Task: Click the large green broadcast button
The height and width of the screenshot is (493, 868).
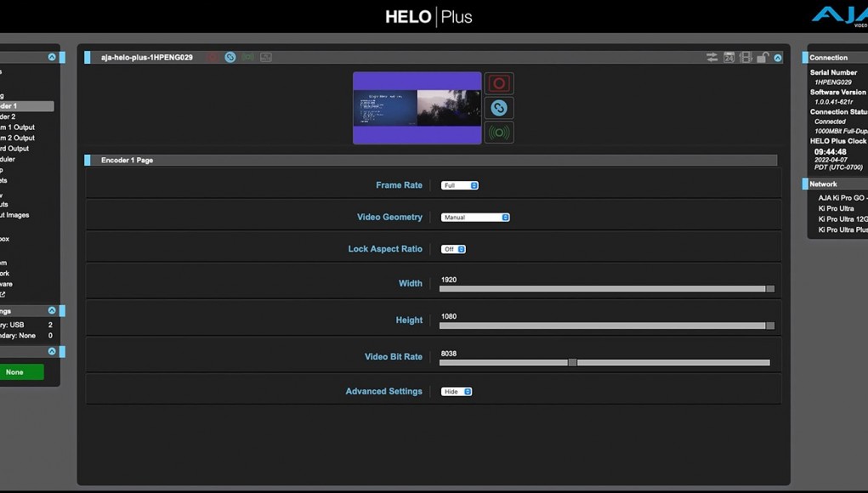Action: tap(499, 133)
